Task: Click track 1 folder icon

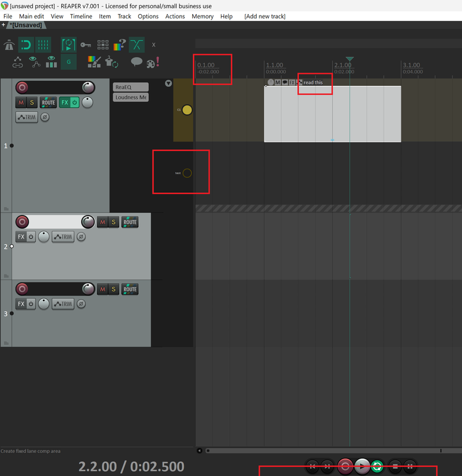Action: 7,209
